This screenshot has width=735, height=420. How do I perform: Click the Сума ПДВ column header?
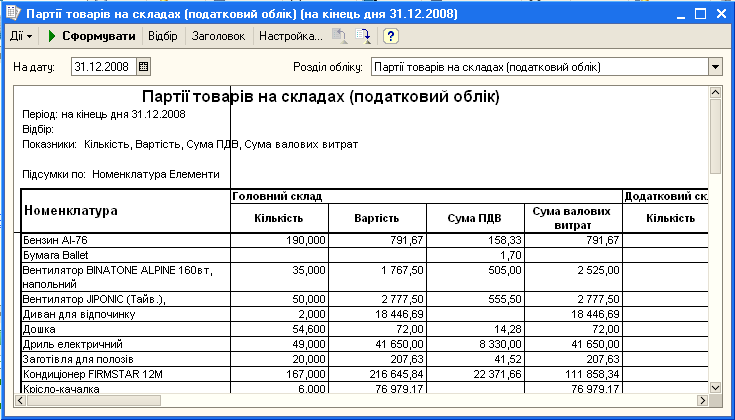[x=475, y=218]
